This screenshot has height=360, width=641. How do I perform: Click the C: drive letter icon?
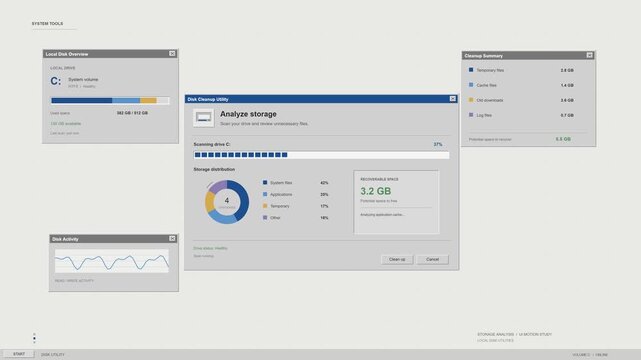pos(56,81)
